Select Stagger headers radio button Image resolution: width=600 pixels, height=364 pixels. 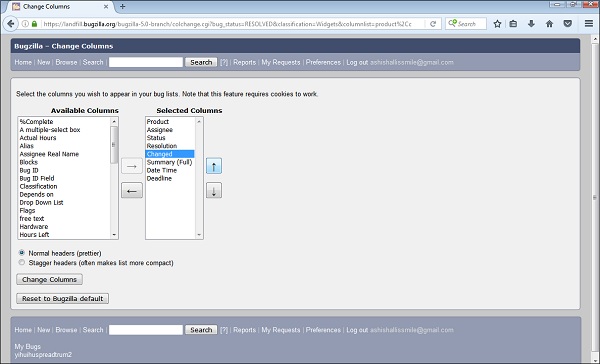pos(22,262)
